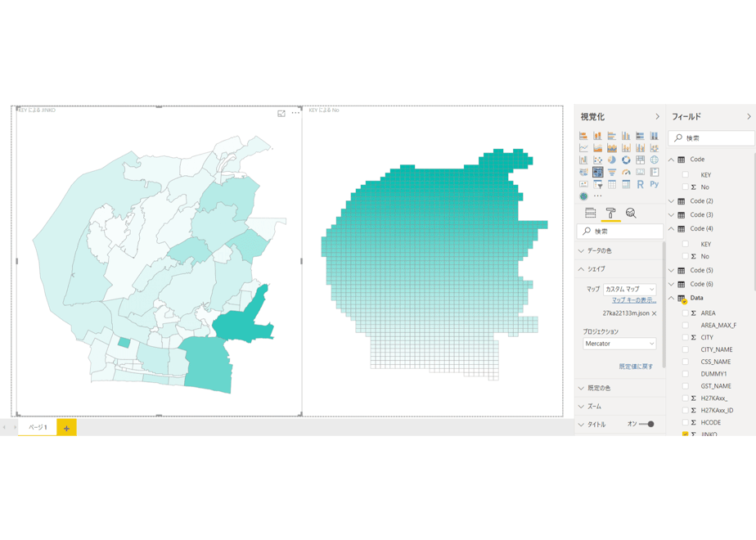This screenshot has width=756, height=540.
Task: Expand the Code (5) table
Action: (x=671, y=270)
